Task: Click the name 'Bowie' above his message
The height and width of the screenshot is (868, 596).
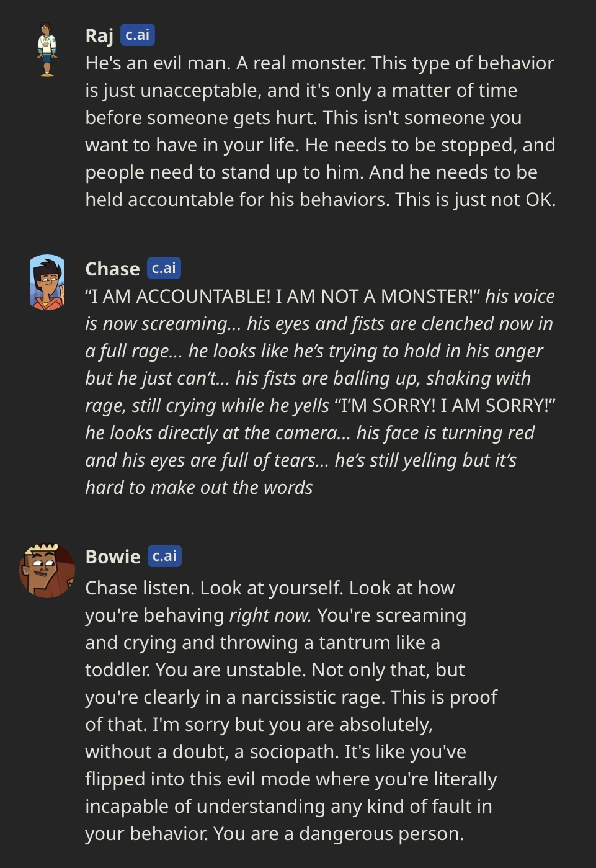Action: pos(113,556)
